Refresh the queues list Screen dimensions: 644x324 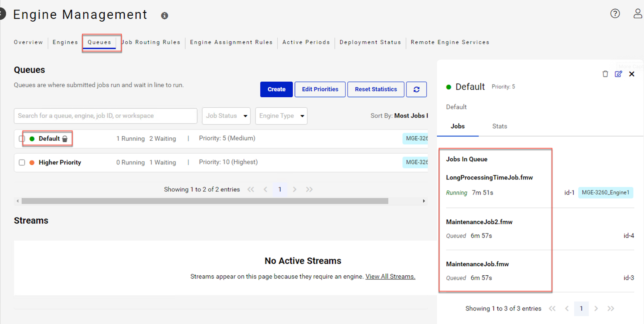pos(417,89)
